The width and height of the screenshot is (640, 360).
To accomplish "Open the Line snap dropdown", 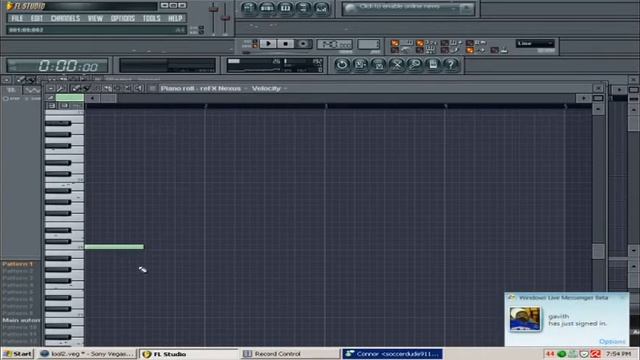I will pos(535,43).
